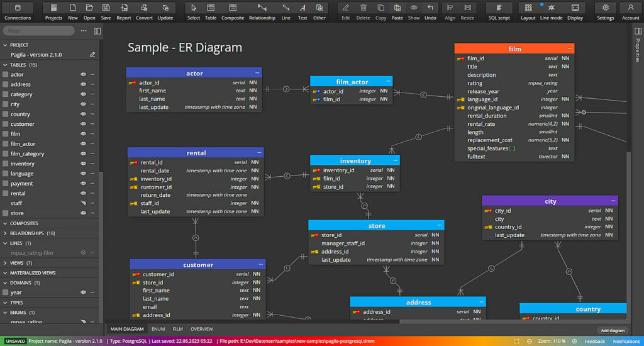Click the sidebar Filter input field
The image size is (644, 346).
39,31
